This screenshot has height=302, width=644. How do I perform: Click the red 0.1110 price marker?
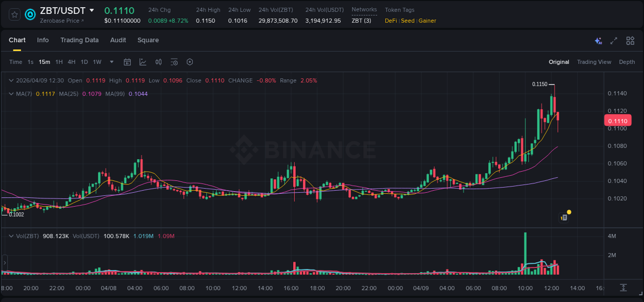617,120
